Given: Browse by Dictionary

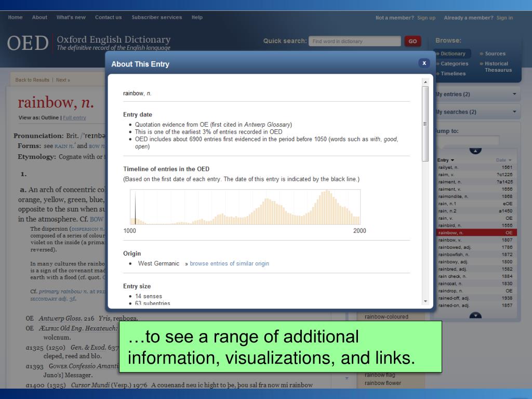Looking at the screenshot, I should [453, 54].
